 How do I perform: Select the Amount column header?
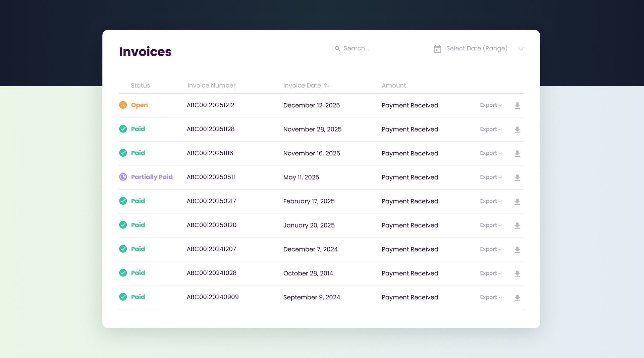pyautogui.click(x=393, y=85)
